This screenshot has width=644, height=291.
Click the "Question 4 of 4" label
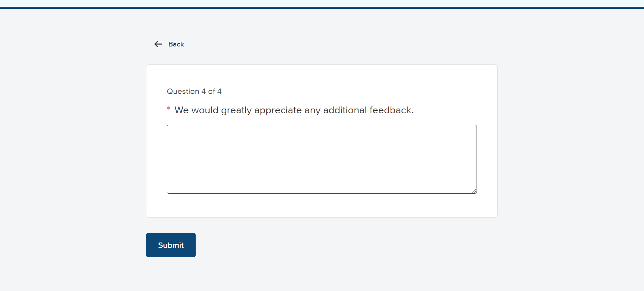(194, 91)
